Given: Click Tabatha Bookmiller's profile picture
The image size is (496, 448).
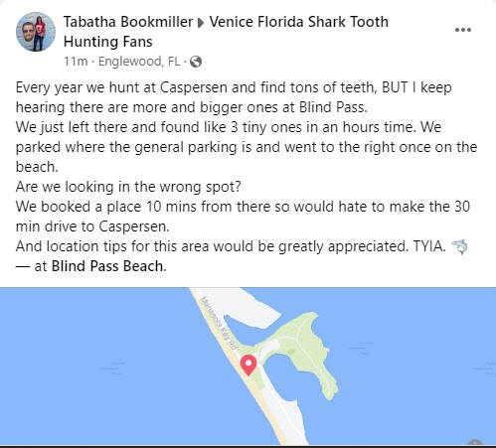Looking at the screenshot, I should pos(36,32).
